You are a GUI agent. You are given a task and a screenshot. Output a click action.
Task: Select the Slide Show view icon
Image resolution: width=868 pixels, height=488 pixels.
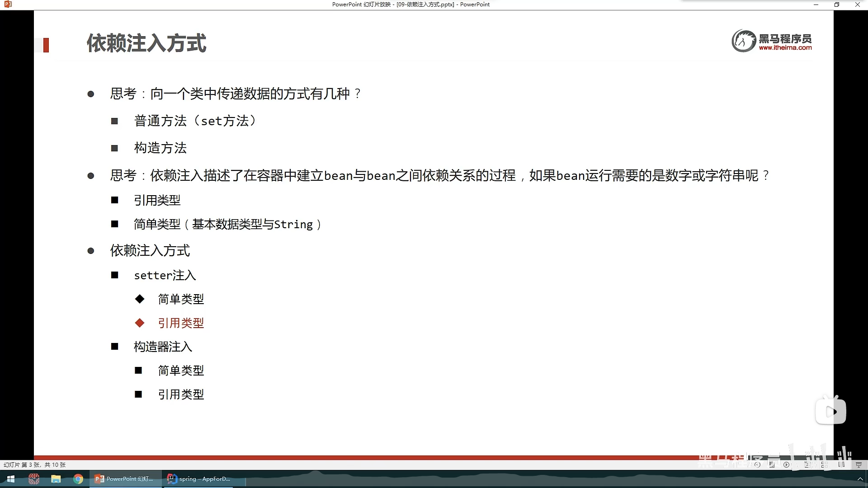click(859, 465)
